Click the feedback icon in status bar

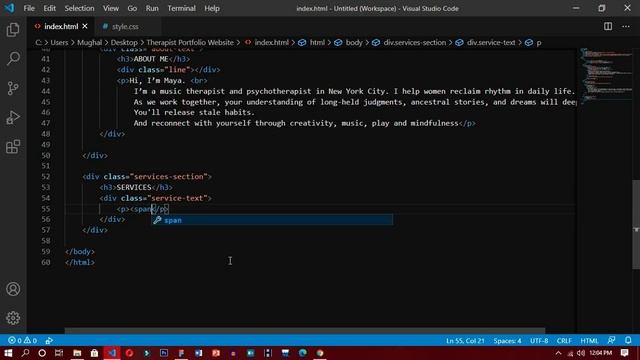click(x=611, y=340)
